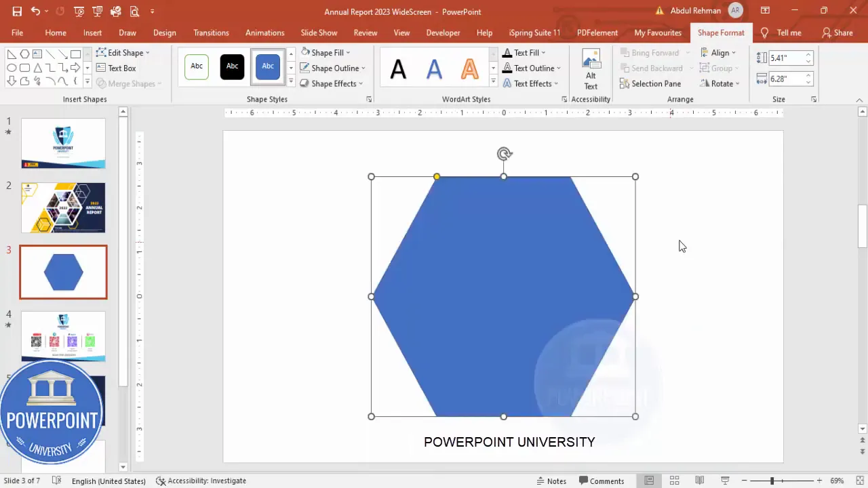Click the Tell me search box
The image size is (868, 488).
[x=781, y=33]
